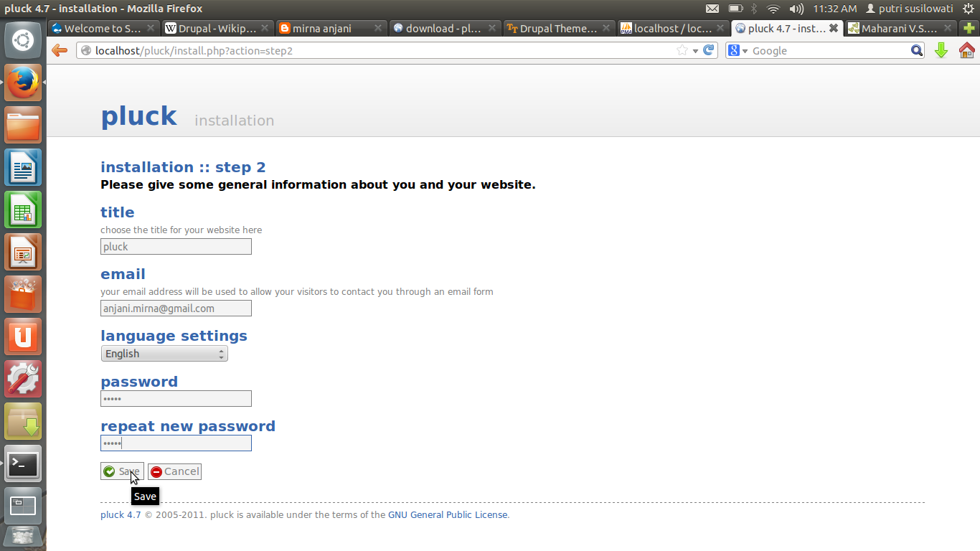Image resolution: width=980 pixels, height=551 pixels.
Task: Open the GNU General Public License link
Action: tap(448, 515)
